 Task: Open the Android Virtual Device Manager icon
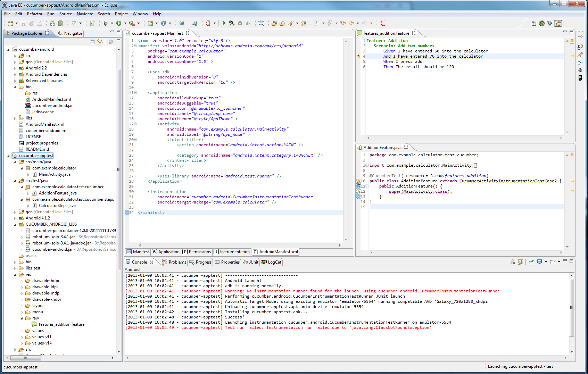pyautogui.click(x=60, y=23)
